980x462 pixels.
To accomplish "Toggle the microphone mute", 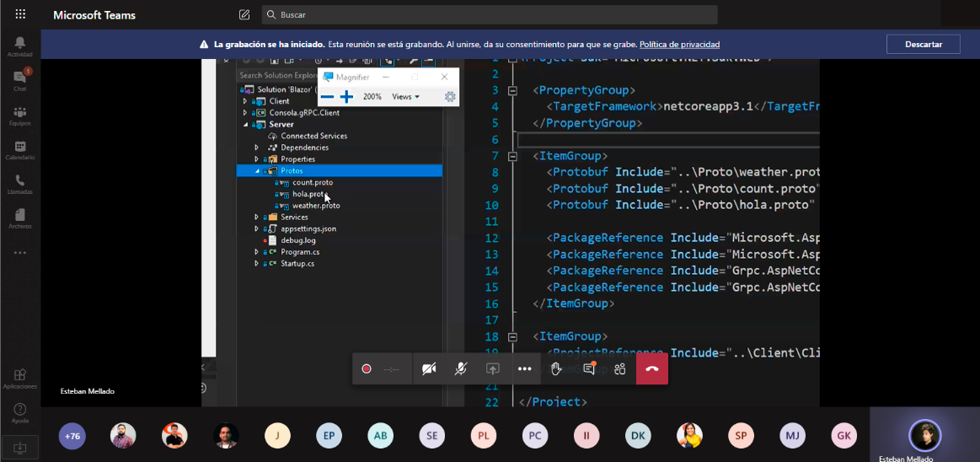I will pyautogui.click(x=461, y=369).
